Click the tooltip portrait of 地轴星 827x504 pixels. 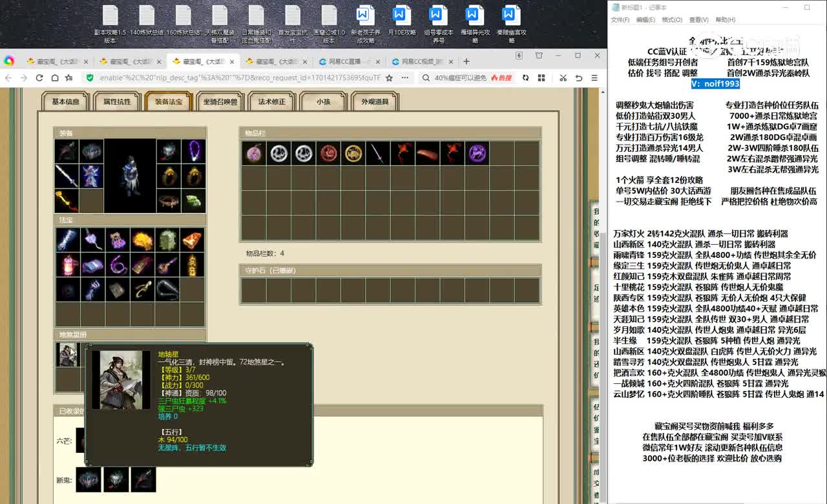click(121, 380)
